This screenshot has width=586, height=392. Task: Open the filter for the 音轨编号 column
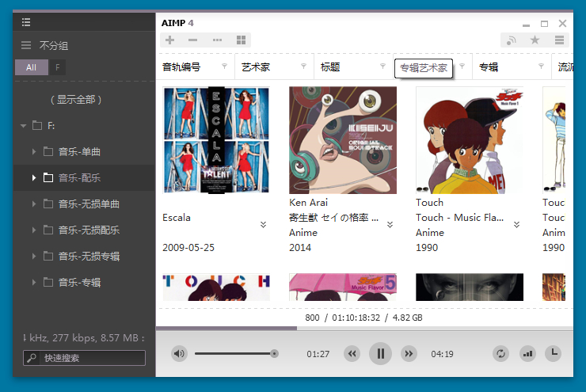click(224, 67)
